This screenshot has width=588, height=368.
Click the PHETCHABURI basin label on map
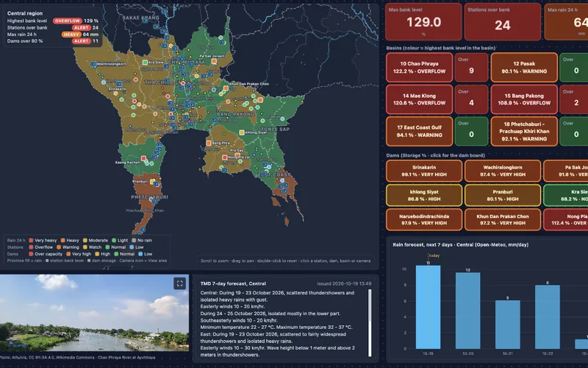(x=149, y=197)
